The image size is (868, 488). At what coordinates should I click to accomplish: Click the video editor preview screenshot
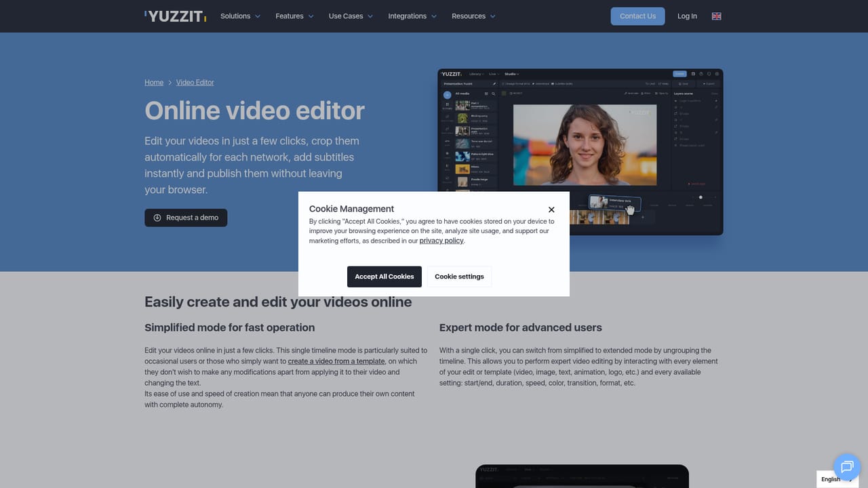580,152
